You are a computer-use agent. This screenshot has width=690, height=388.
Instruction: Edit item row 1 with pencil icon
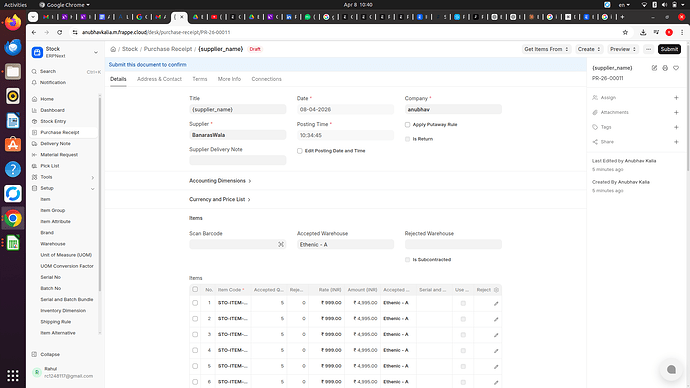496,304
